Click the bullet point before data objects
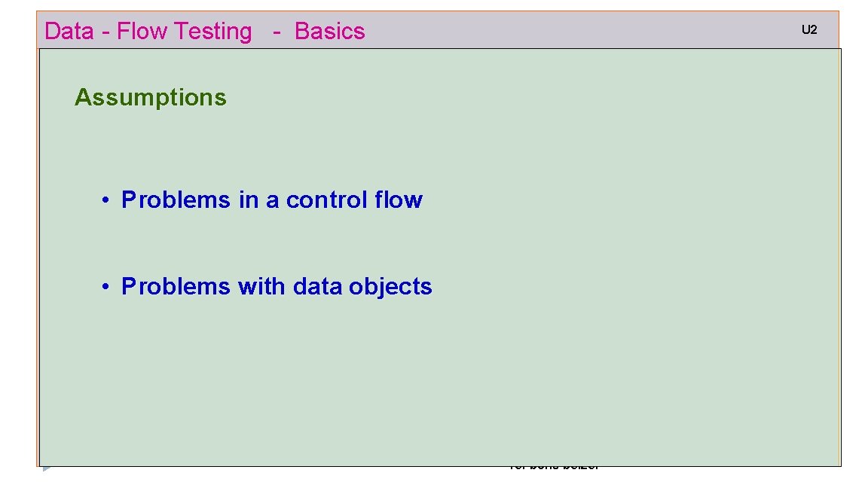Screen dimensions: 868x488 click(105, 287)
